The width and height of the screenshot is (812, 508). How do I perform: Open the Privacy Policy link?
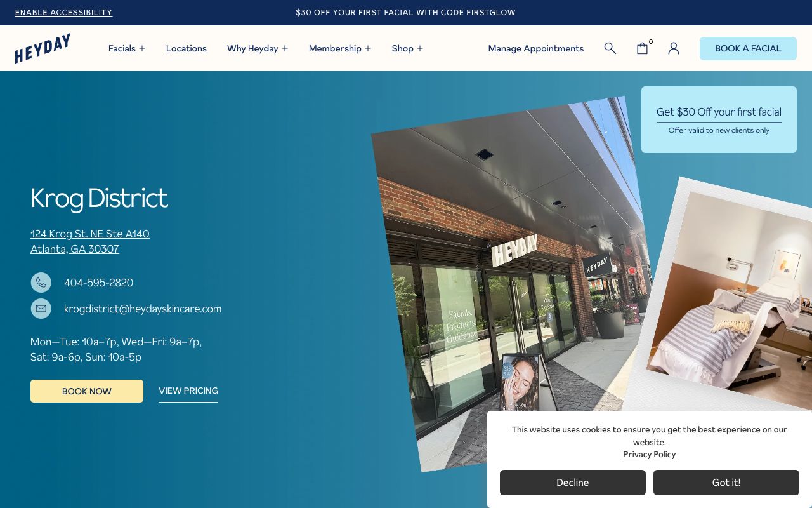pos(649,454)
